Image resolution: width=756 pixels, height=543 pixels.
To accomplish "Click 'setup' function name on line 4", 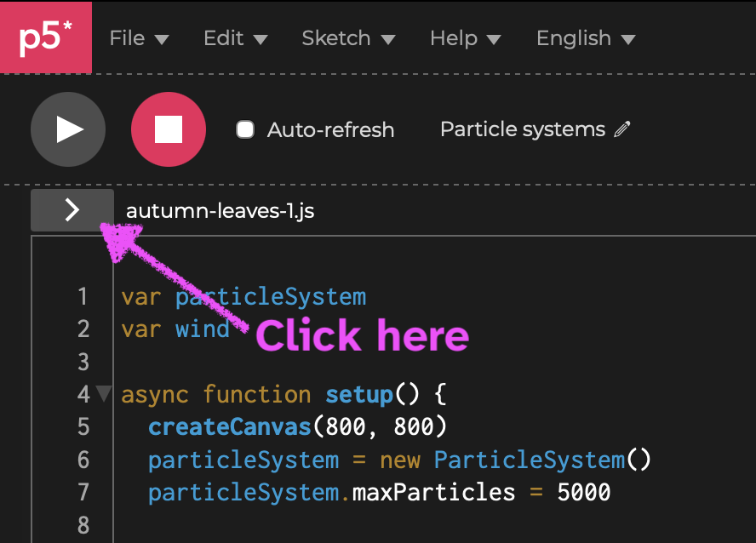I will (x=359, y=395).
